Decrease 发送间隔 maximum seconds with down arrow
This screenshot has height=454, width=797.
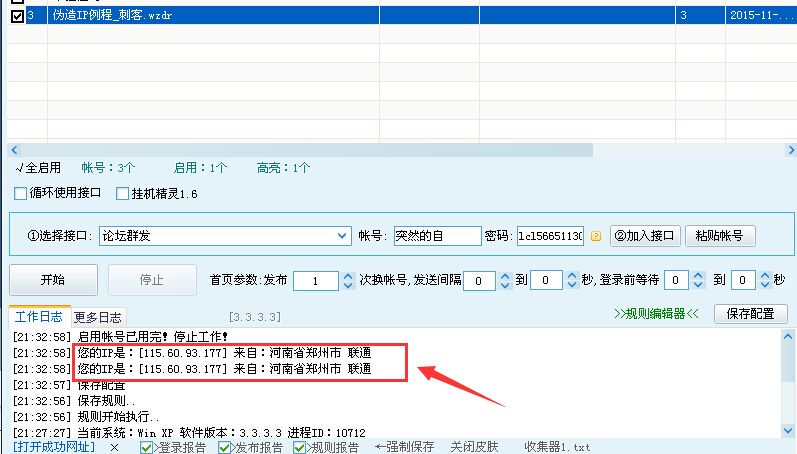point(572,285)
